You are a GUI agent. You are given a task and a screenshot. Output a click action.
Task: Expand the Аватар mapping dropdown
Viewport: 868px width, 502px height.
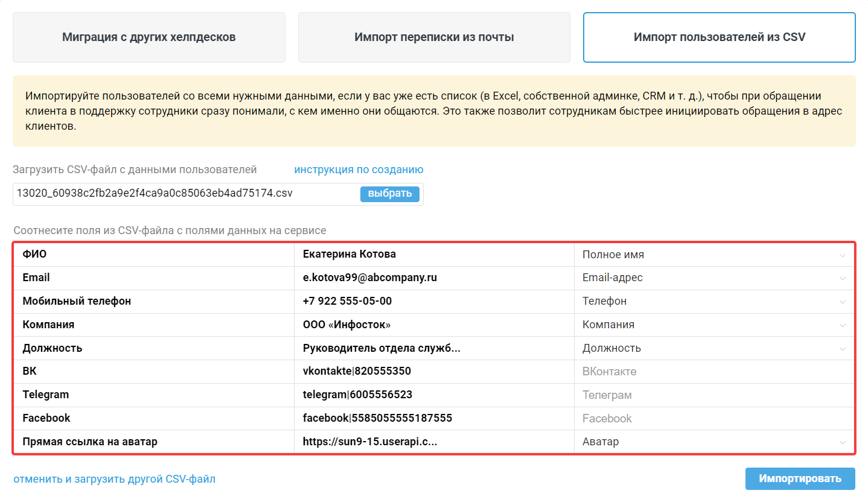pos(714,442)
